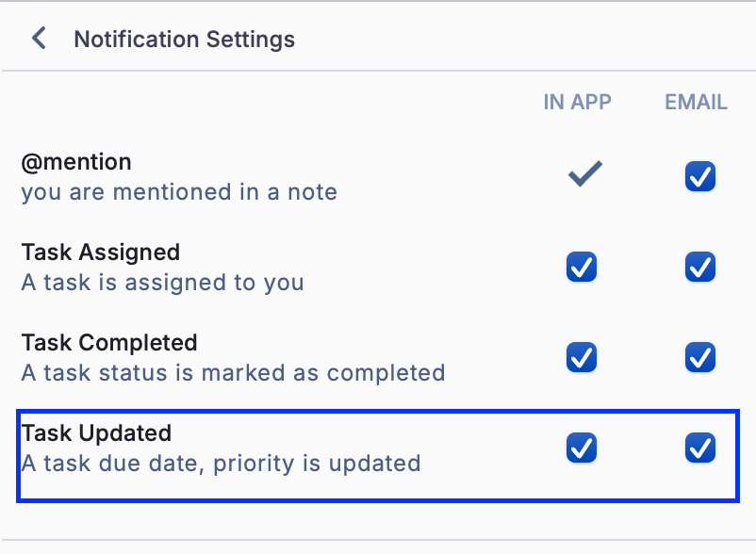Select the Task Updated heading
Viewport: 756px width, 554px height.
(96, 433)
